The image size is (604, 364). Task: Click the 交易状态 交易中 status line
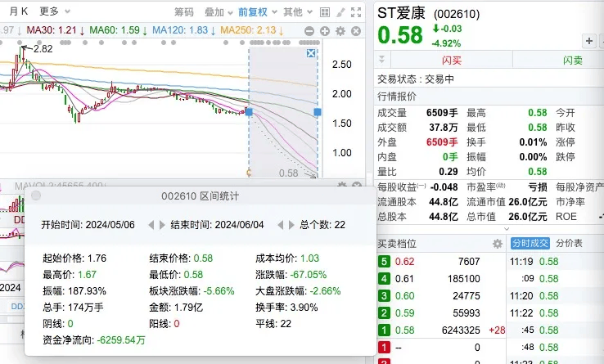(416, 79)
